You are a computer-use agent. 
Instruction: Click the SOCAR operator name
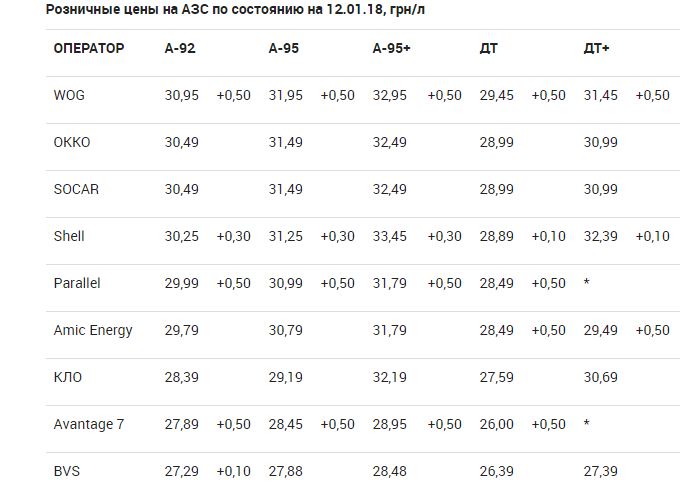pos(76,189)
